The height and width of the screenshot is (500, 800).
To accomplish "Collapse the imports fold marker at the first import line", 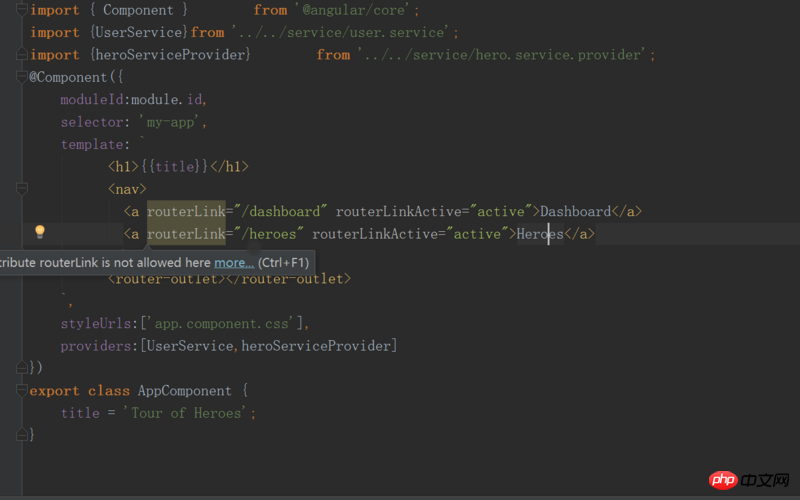I will [21, 9].
